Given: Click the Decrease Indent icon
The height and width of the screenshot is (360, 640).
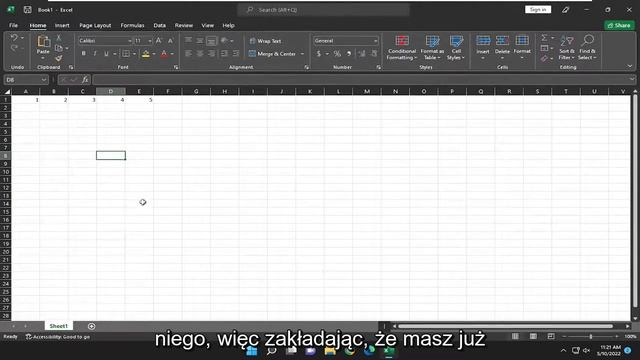Looking at the screenshot, I should click(224, 53).
